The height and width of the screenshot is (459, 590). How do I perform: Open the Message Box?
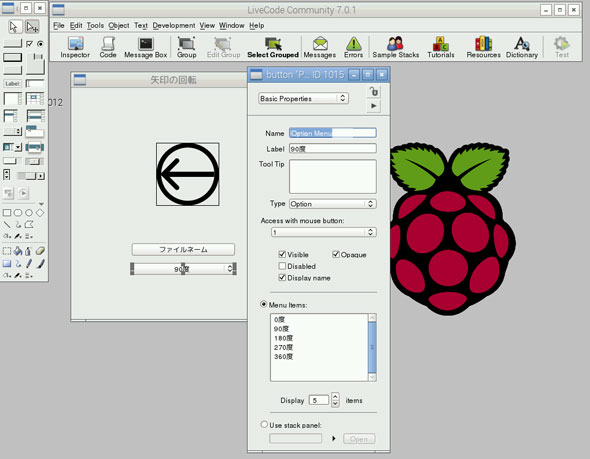(146, 48)
